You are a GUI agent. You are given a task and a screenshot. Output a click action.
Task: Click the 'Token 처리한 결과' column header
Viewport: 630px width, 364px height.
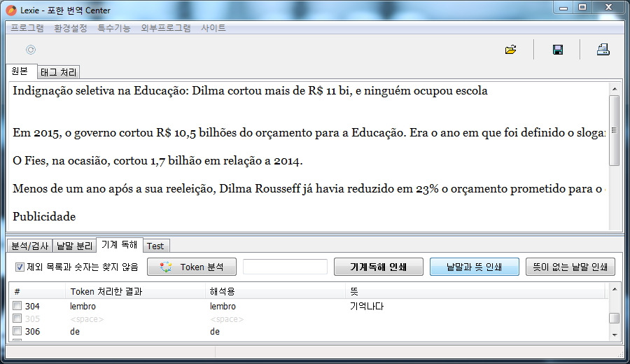click(135, 291)
